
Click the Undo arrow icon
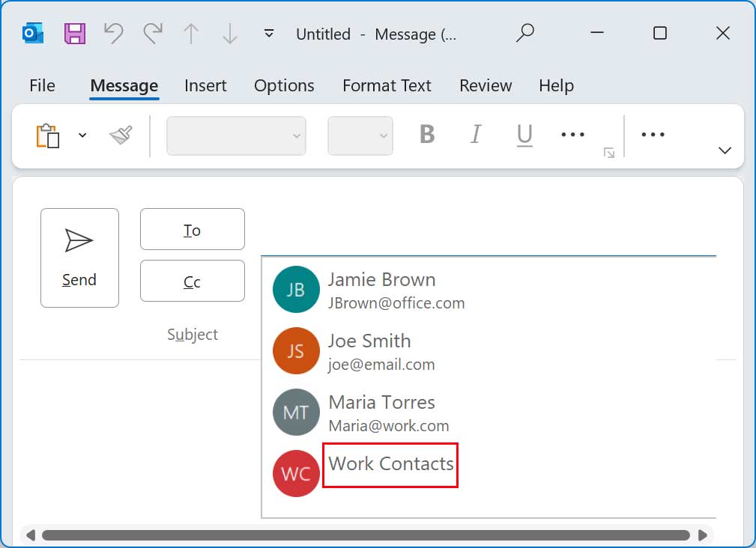point(113,34)
